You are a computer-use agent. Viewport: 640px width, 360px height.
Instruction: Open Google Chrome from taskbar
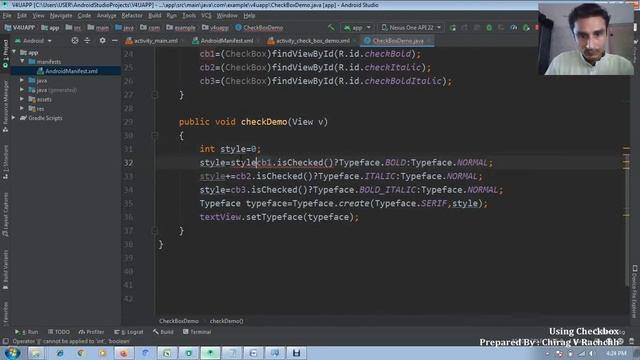(x=80, y=353)
